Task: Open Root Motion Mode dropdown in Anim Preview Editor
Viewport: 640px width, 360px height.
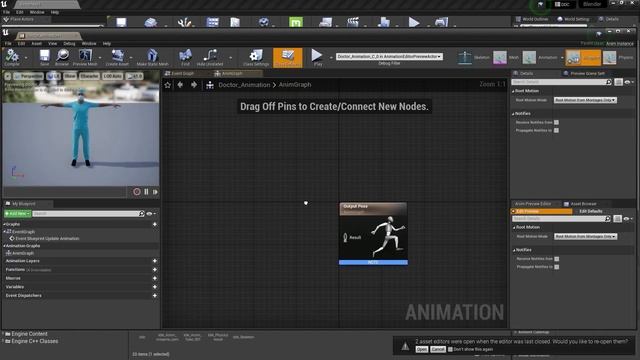Action: pos(585,236)
